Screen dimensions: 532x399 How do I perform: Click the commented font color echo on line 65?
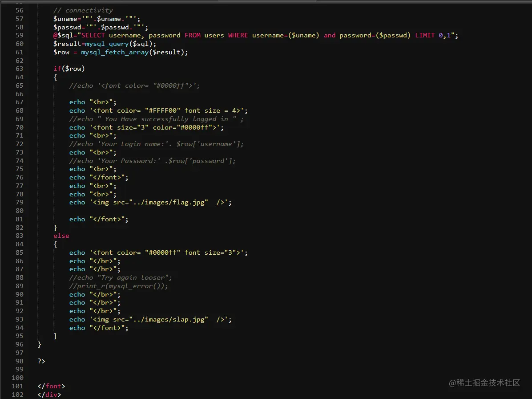pos(134,85)
